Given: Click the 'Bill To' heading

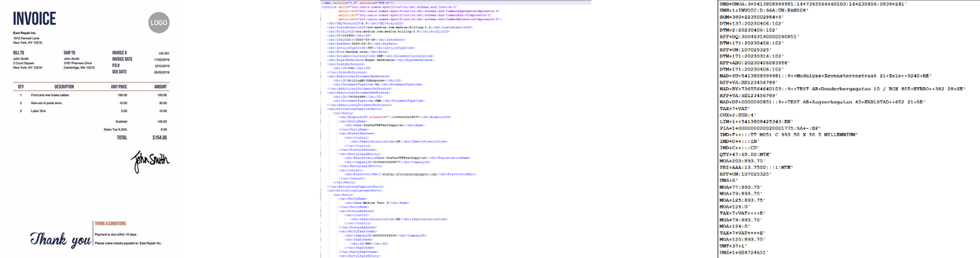Looking at the screenshot, I should pyautogui.click(x=19, y=53).
